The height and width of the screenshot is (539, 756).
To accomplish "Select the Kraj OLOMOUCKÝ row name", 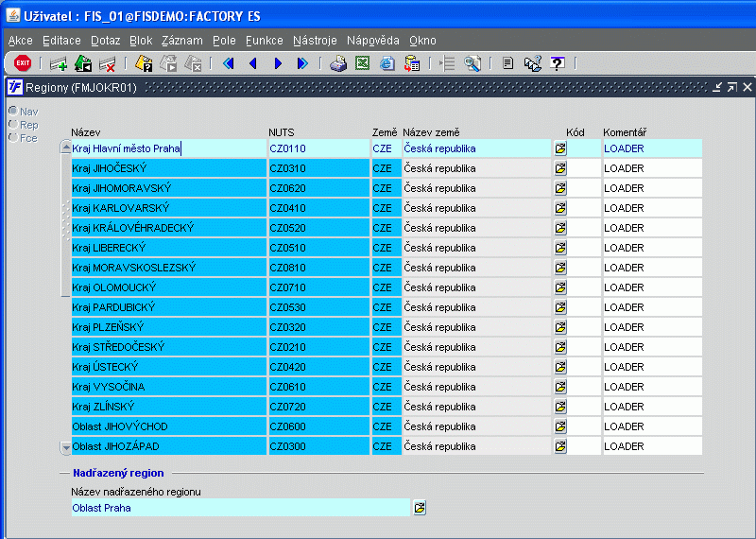I will point(168,287).
